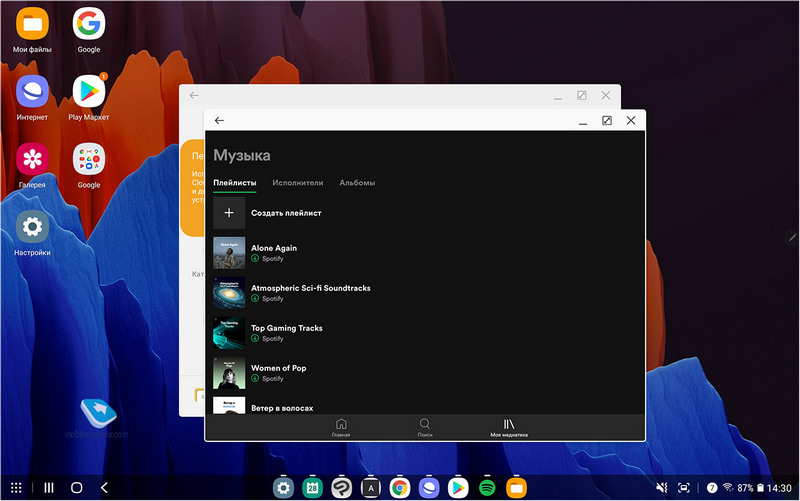Open the keyboard A app in taskbar
This screenshot has width=800, height=501.
371,488
